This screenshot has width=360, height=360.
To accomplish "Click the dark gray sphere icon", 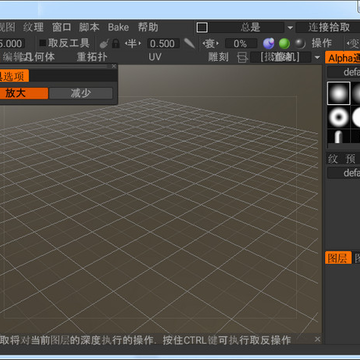I will pos(300,44).
